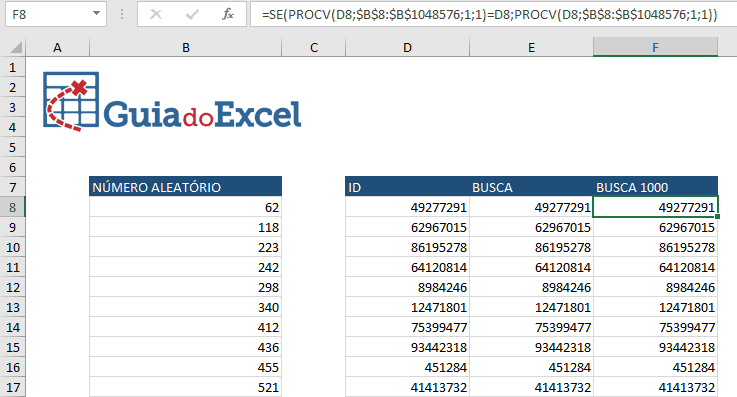Select cell with value 223
Image resolution: width=737 pixels, height=397 pixels.
click(186, 247)
